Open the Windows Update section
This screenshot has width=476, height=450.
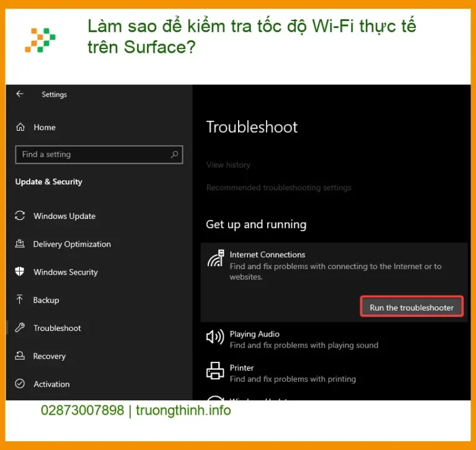[x=64, y=216]
